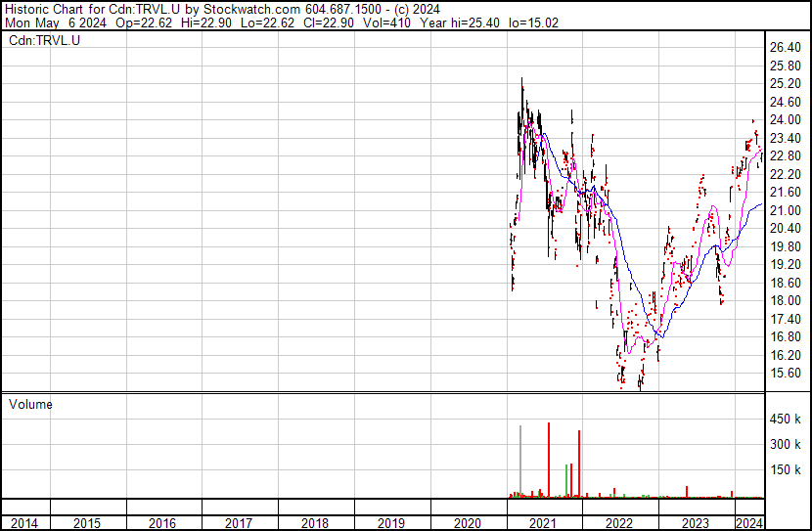Select the 2024 year label
This screenshot has height=531, width=812.
749,523
